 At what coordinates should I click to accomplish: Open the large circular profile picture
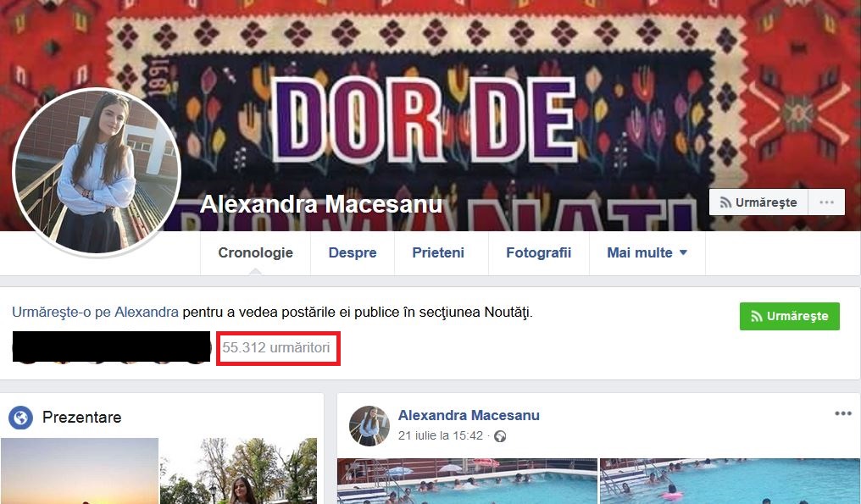pos(97,172)
